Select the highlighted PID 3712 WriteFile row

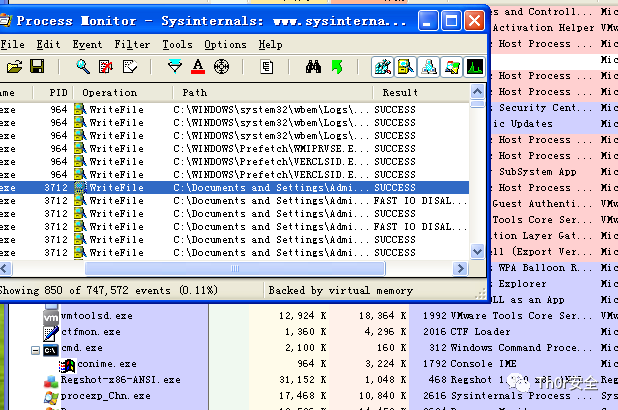pos(234,188)
